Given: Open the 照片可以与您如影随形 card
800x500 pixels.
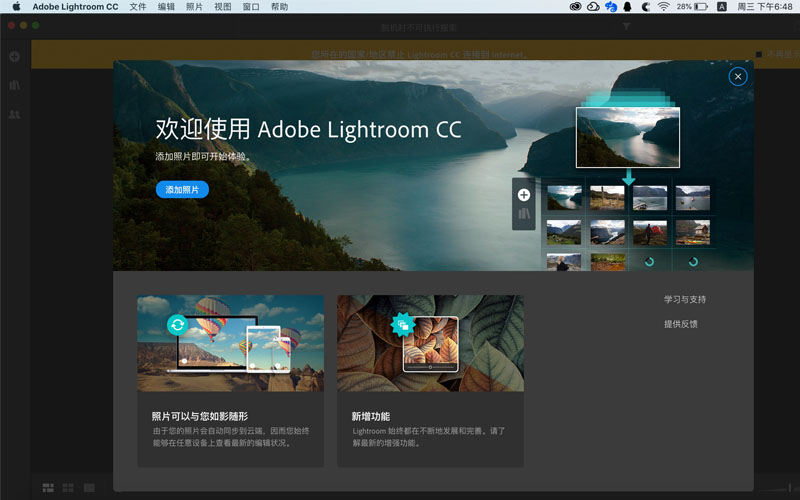Looking at the screenshot, I should (231, 381).
